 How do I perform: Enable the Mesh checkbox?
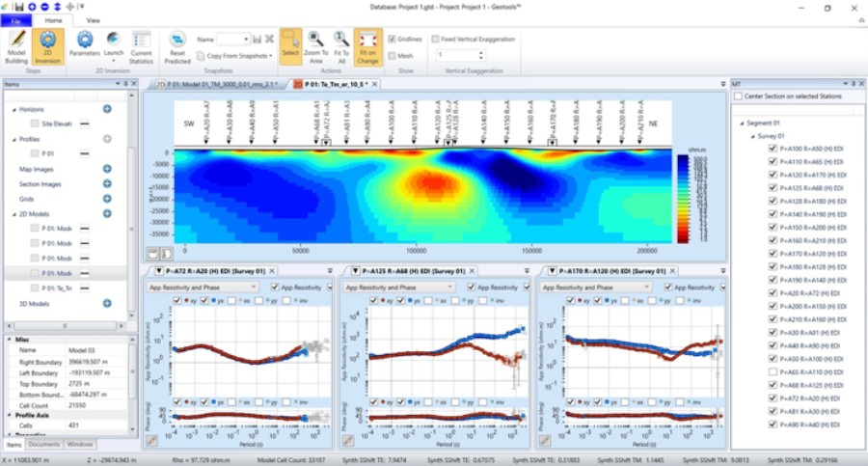click(392, 56)
